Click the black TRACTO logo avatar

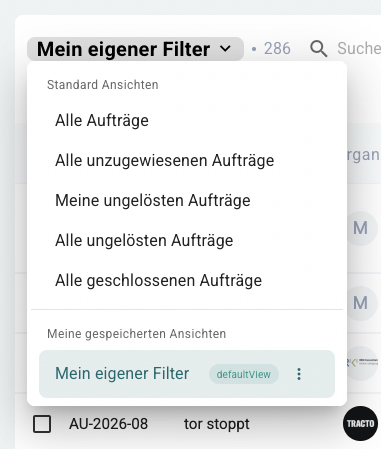pos(360,423)
